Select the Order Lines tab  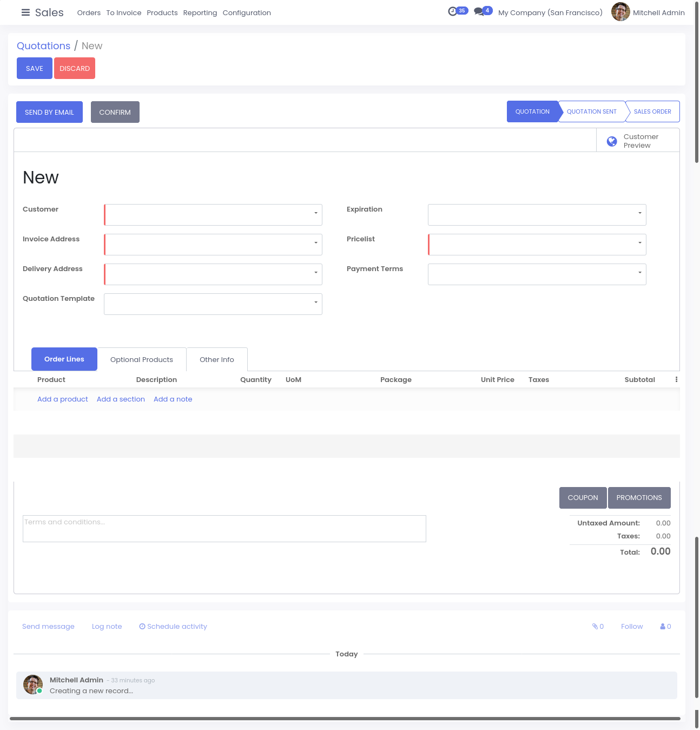[x=64, y=359]
